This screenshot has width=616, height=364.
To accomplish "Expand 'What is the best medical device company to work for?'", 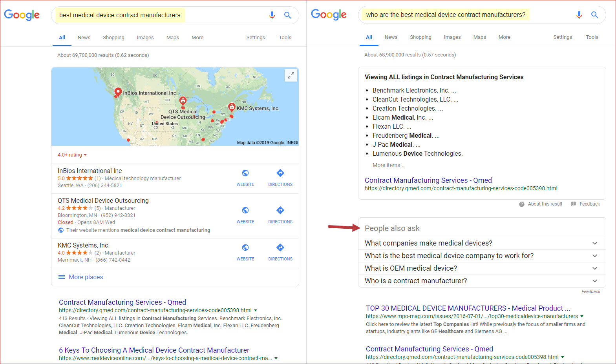I will [482, 256].
